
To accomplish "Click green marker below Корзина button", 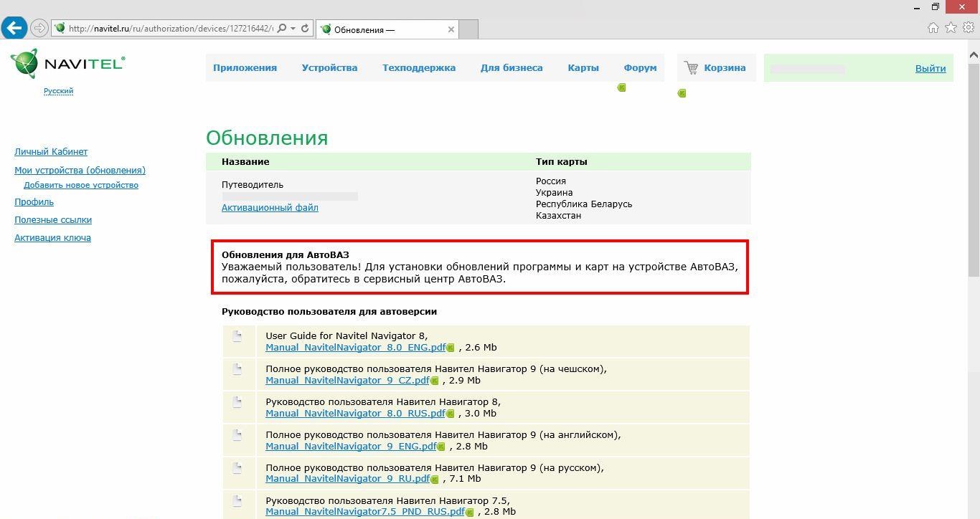I will click(x=682, y=93).
